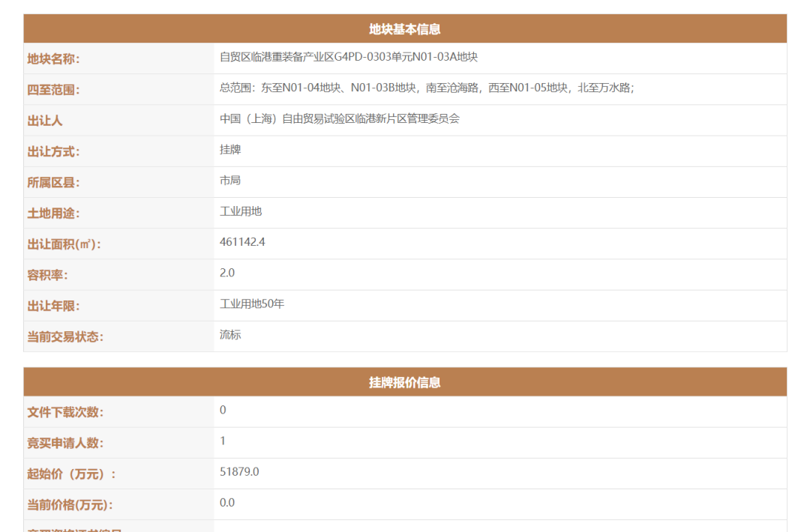
Task: Click the 四至范围 boundary description text
Action: 427,88
